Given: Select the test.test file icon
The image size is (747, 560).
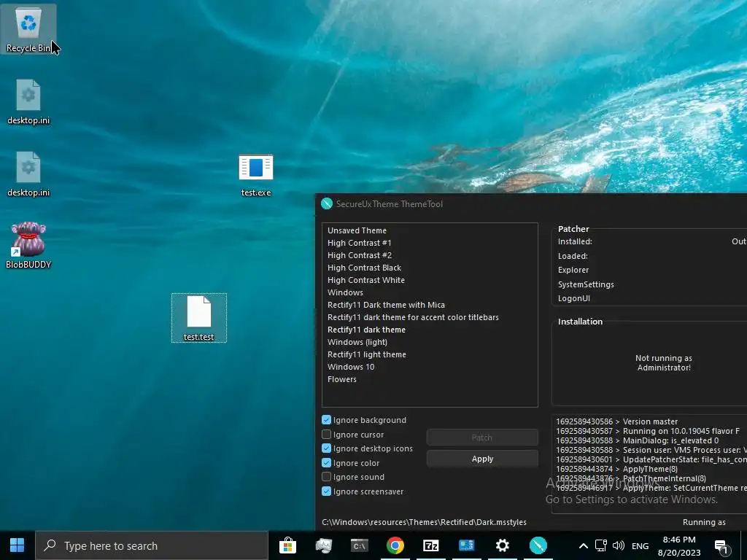Looking at the screenshot, I should coord(199,318).
